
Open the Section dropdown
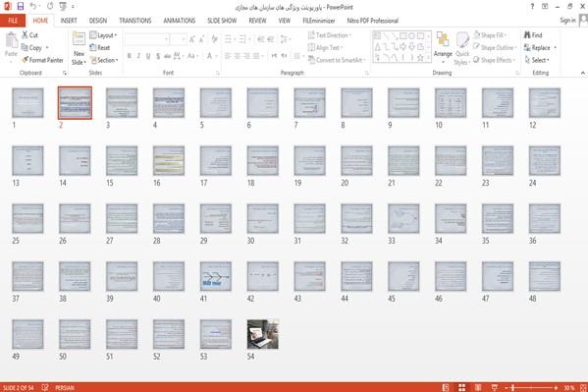click(x=104, y=60)
